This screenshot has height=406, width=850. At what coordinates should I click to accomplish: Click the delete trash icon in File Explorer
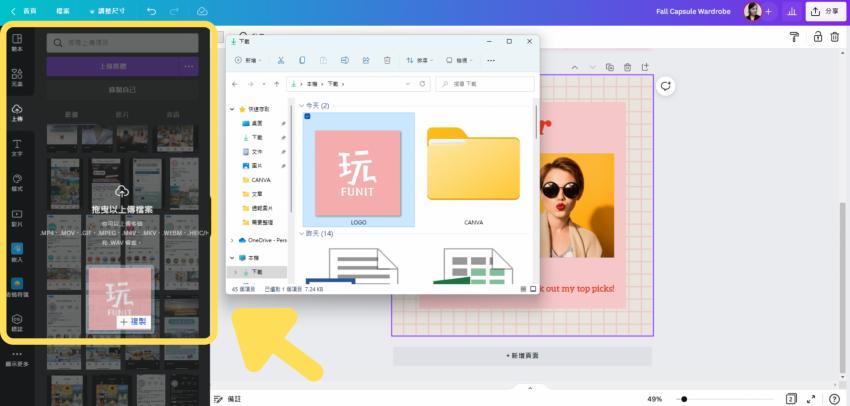[x=387, y=61]
